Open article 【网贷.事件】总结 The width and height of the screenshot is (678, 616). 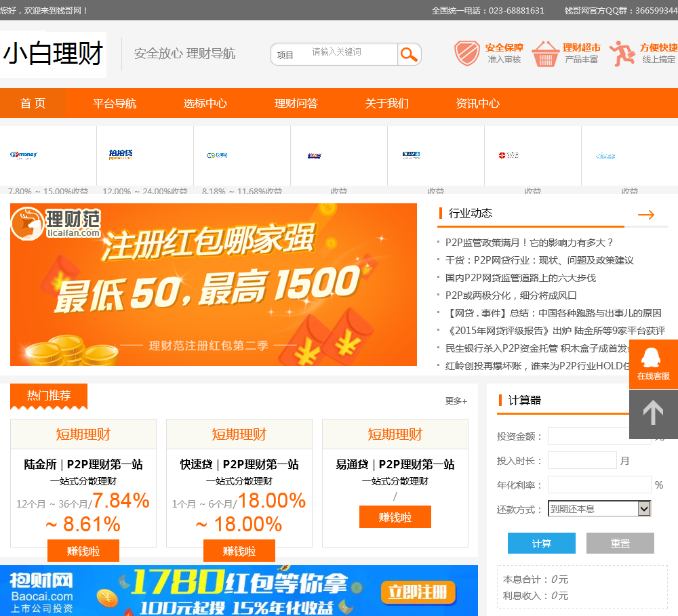(x=553, y=313)
